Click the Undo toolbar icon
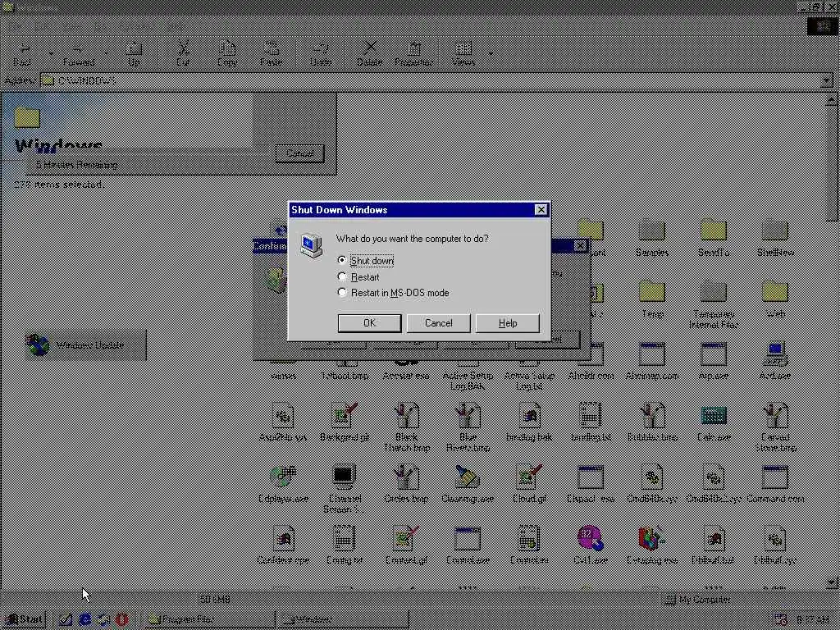Image resolution: width=840 pixels, height=630 pixels. (321, 54)
